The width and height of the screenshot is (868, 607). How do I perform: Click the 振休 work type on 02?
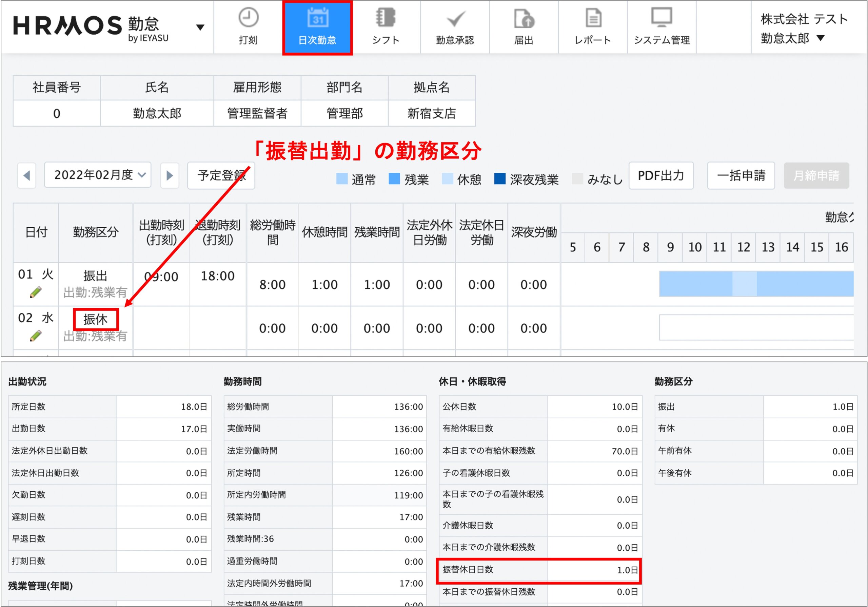click(96, 320)
